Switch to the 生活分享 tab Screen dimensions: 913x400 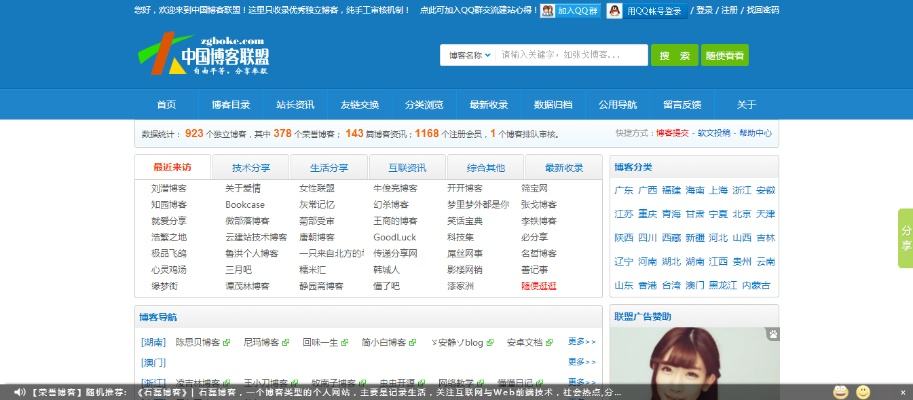pos(329,168)
